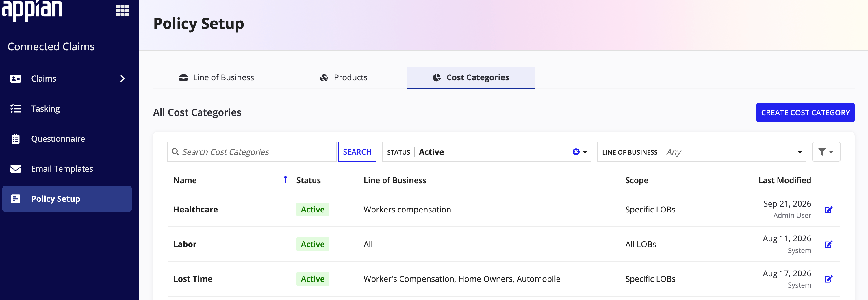
Task: Click the 'All Cost Categories' heading
Action: tap(197, 112)
